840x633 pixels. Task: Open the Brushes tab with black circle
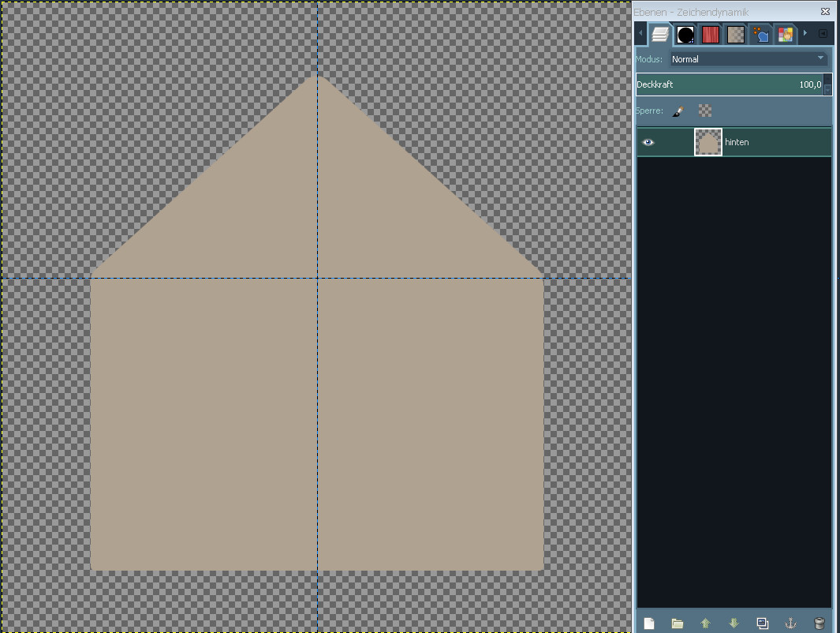pyautogui.click(x=685, y=34)
